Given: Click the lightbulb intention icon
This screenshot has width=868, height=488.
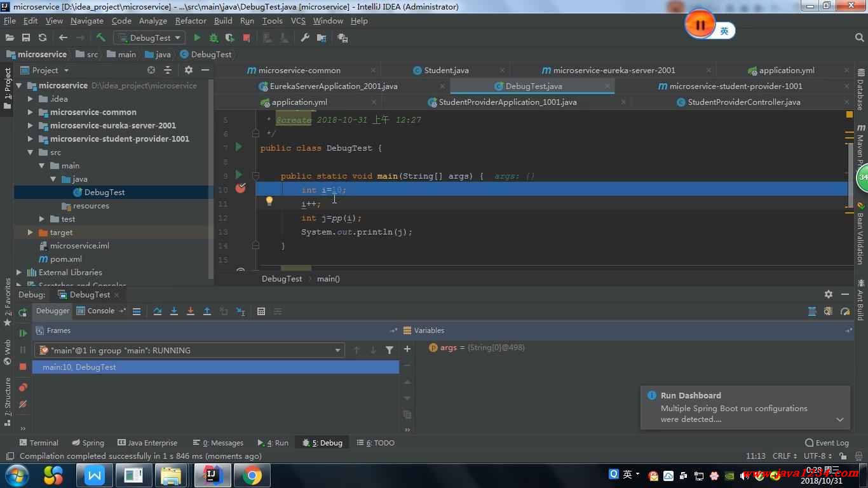Looking at the screenshot, I should [269, 201].
